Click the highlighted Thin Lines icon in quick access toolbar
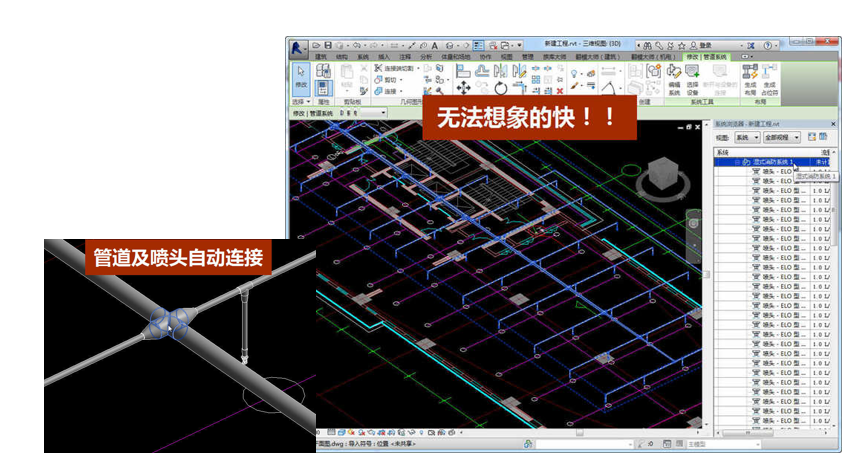861x467 pixels. point(478,46)
